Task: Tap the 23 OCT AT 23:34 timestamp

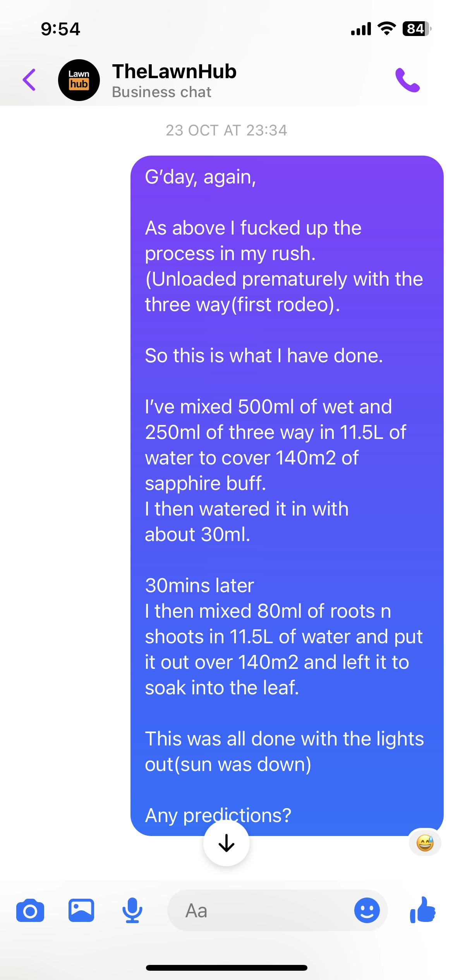Action: pos(226,130)
